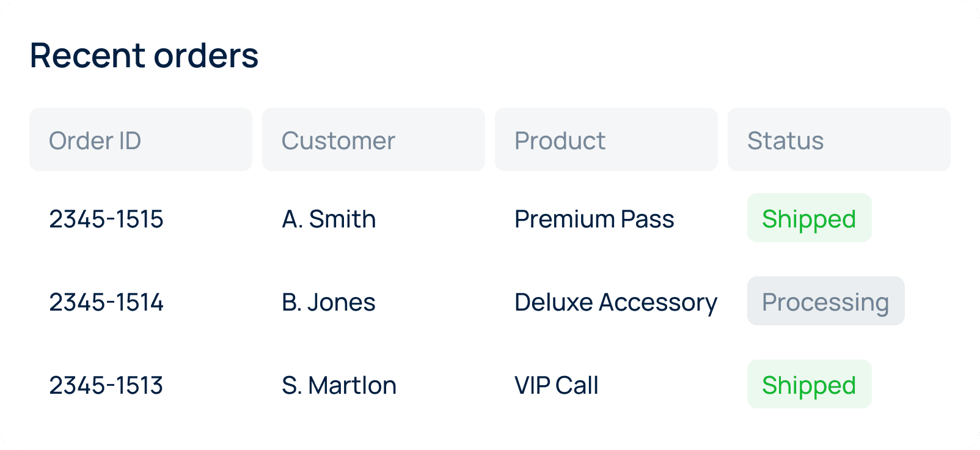Select customer A. Smith
980x450 pixels.
click(329, 219)
